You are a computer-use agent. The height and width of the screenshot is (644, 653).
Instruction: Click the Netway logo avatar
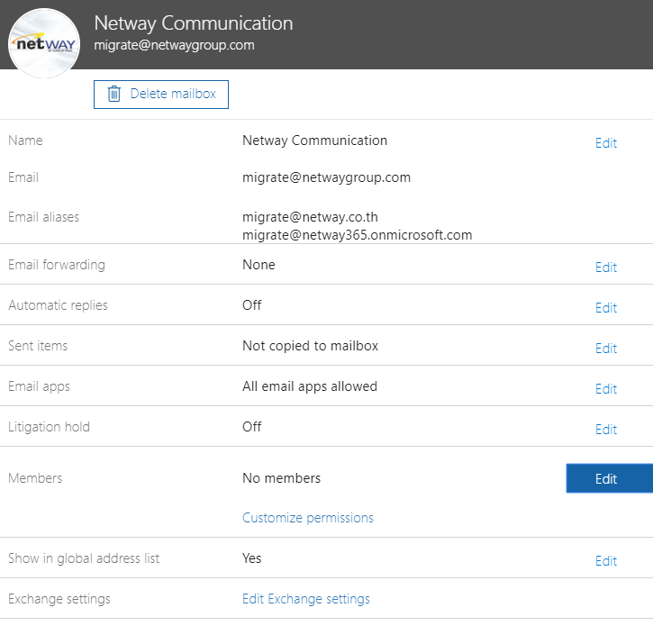pos(43,43)
